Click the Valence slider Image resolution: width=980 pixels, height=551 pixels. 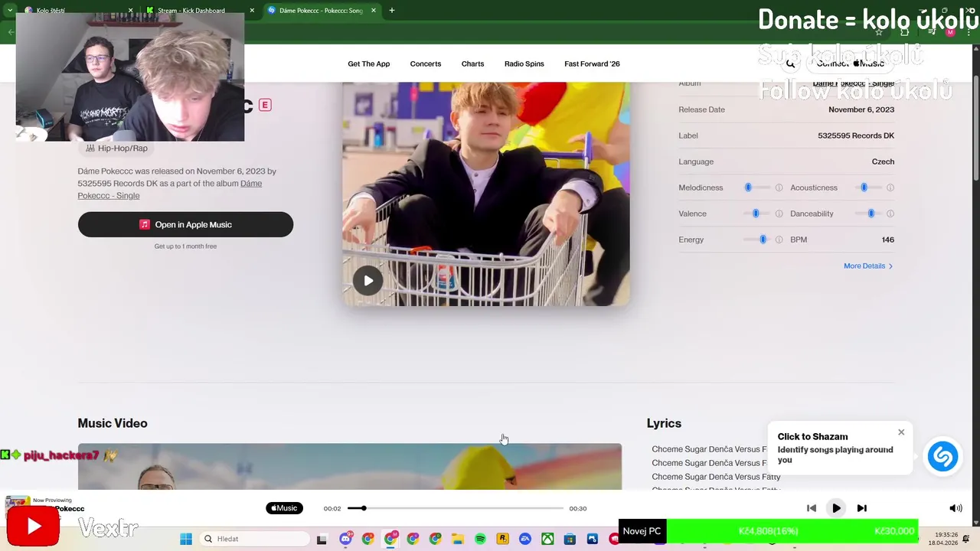coord(756,214)
